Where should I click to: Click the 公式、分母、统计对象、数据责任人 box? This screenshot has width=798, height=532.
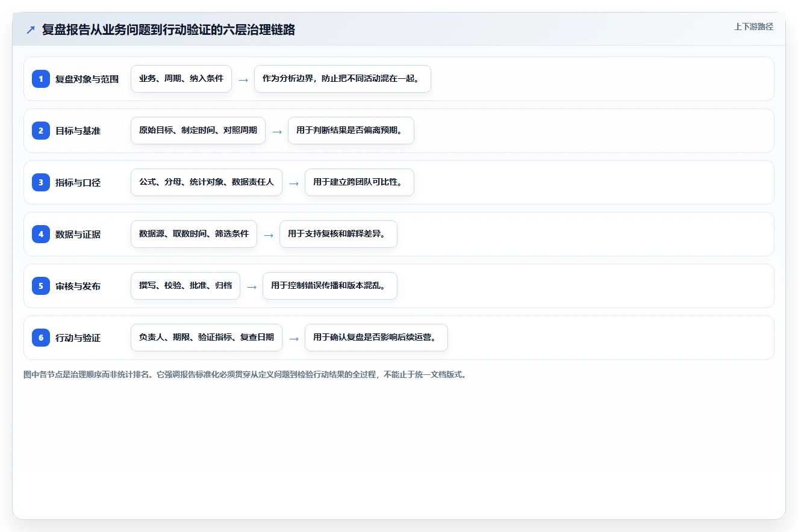click(207, 182)
